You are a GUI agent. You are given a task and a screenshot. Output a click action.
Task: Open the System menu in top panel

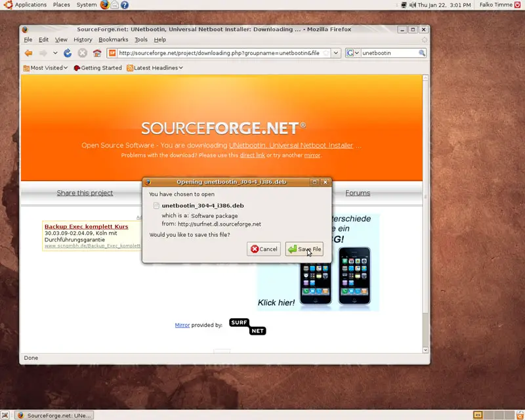click(x=87, y=5)
